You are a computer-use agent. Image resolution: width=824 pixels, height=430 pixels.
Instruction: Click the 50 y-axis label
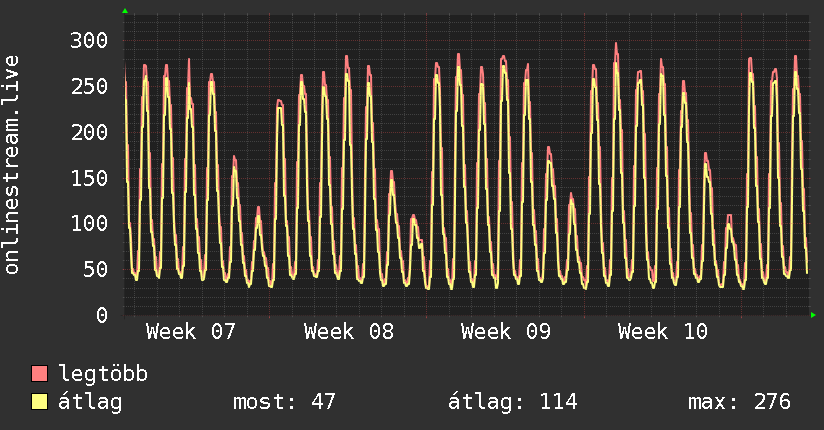click(x=95, y=269)
